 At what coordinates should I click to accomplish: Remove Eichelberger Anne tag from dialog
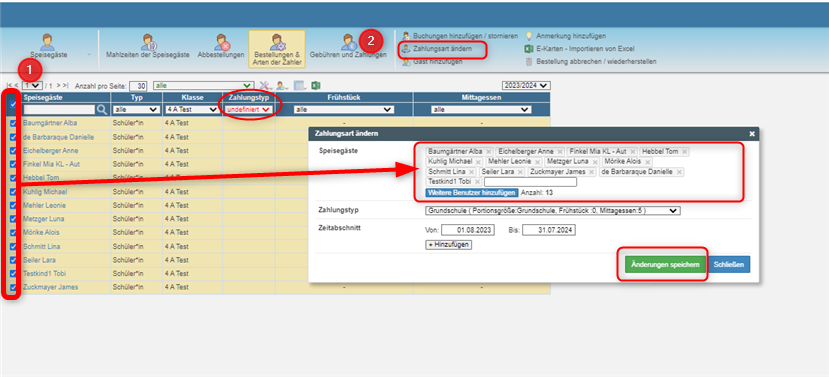tap(560, 152)
